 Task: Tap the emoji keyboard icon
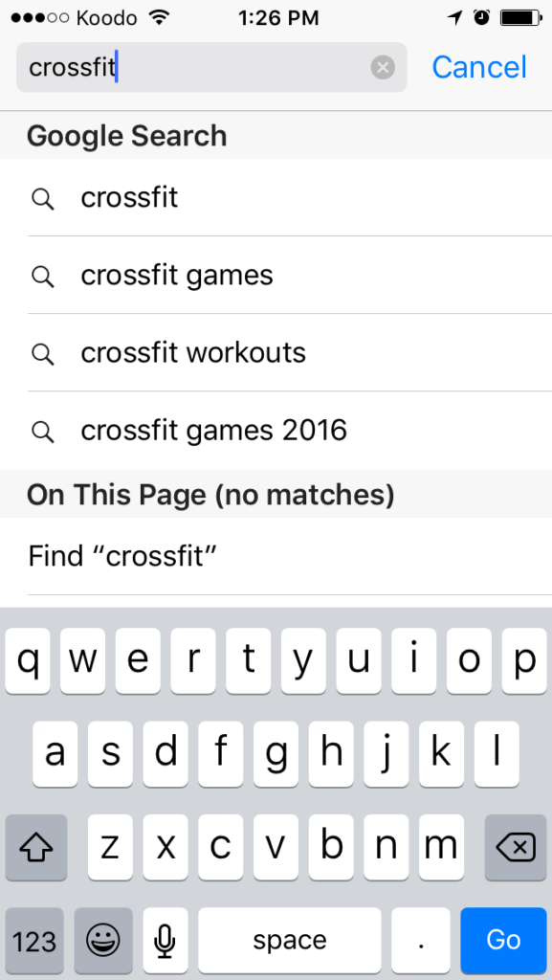103,940
